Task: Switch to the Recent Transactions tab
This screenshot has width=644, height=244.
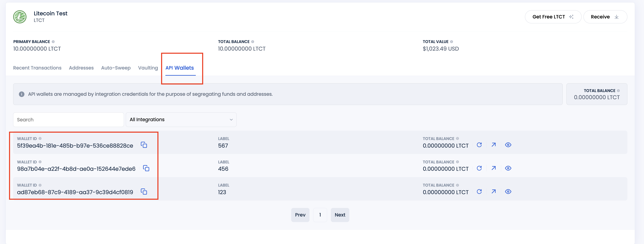Action: click(37, 68)
